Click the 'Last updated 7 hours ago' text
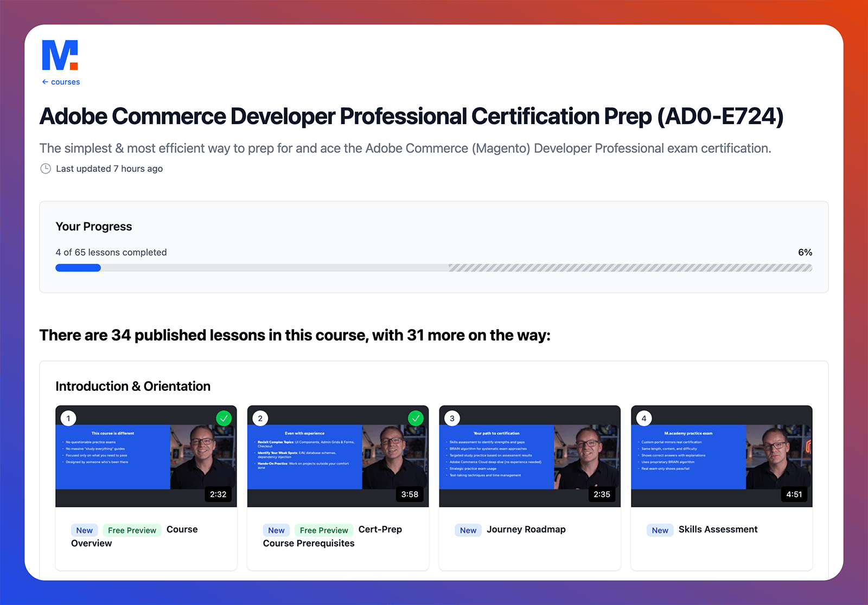This screenshot has height=605, width=868. (110, 169)
